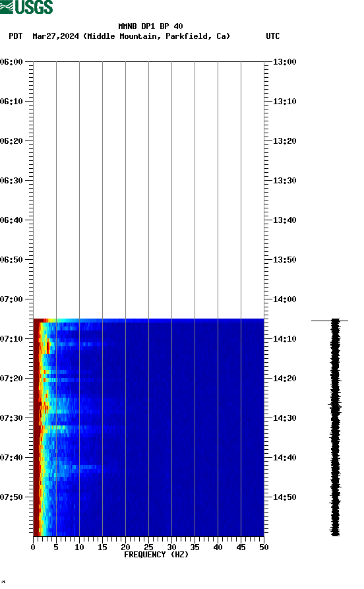Click the '06:30' PDT time label

[11, 180]
